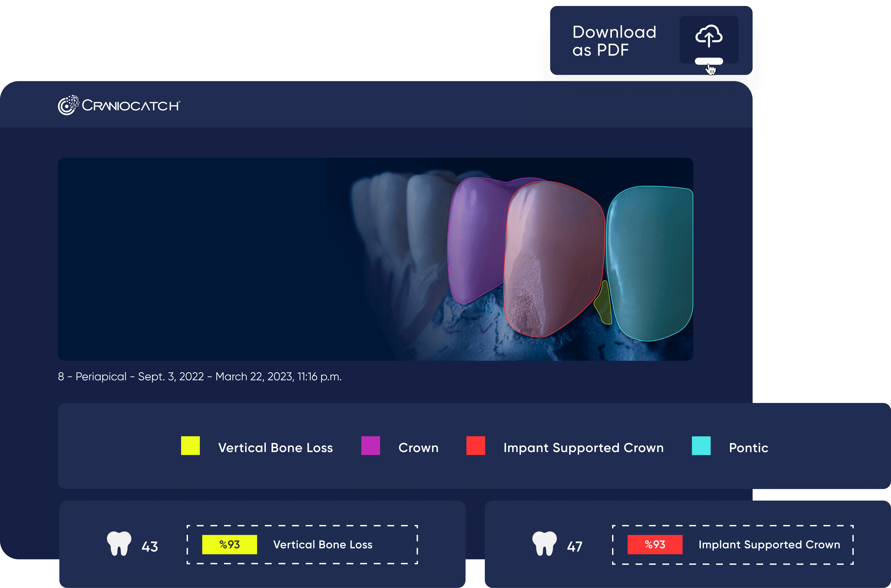The height and width of the screenshot is (588, 891).
Task: Select the purple Crown legend swatch
Action: click(370, 445)
